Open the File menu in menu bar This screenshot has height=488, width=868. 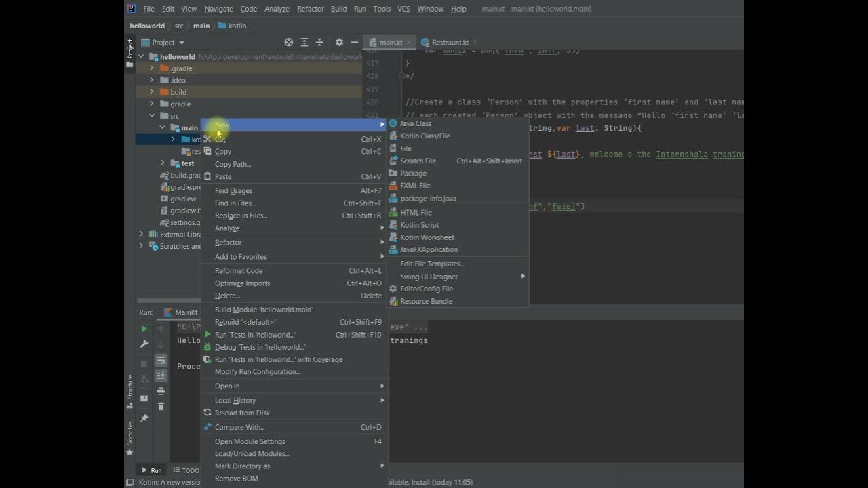point(149,9)
